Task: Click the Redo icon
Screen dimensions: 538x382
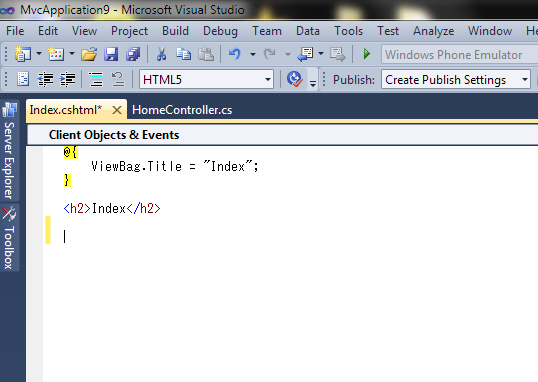Action: tap(269, 54)
